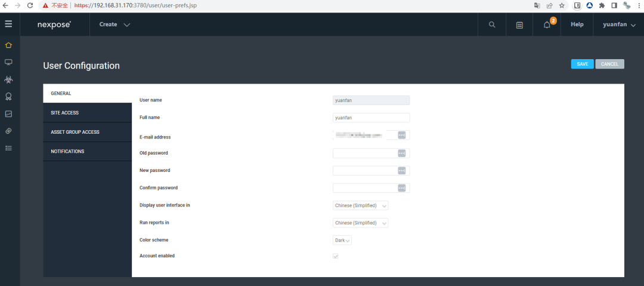Screen dimensions: 644x286
Task: Open the hamburger navigation menu
Action: (x=8, y=24)
